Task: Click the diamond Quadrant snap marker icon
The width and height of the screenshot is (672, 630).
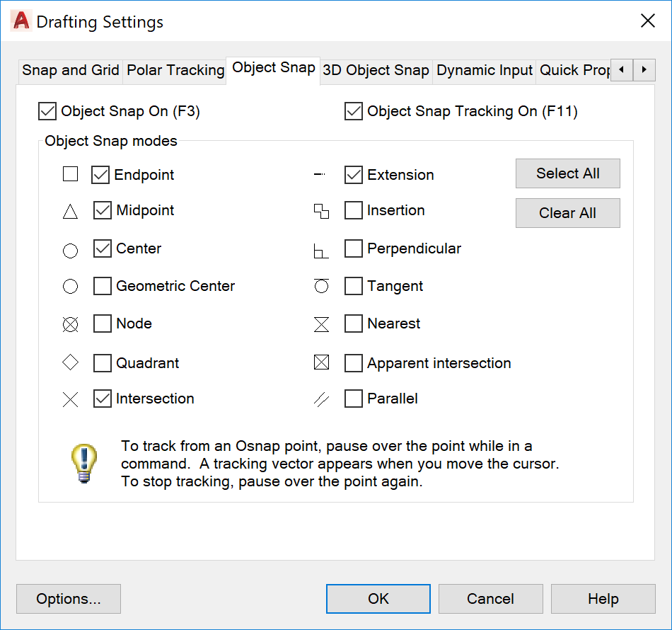Action: [x=70, y=362]
